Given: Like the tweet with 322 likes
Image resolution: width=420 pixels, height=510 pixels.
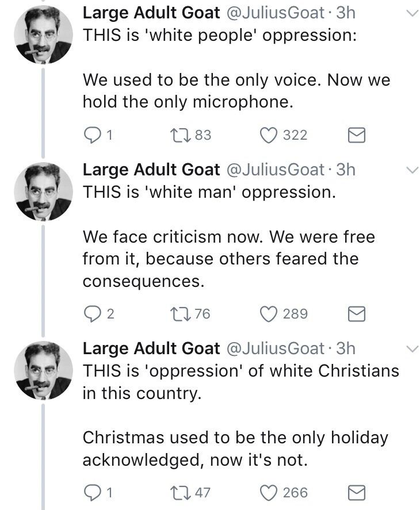Looking at the screenshot, I should pyautogui.click(x=269, y=135).
